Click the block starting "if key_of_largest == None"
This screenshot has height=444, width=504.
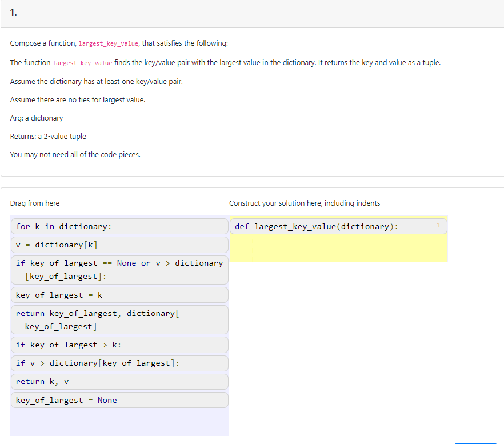coord(119,269)
